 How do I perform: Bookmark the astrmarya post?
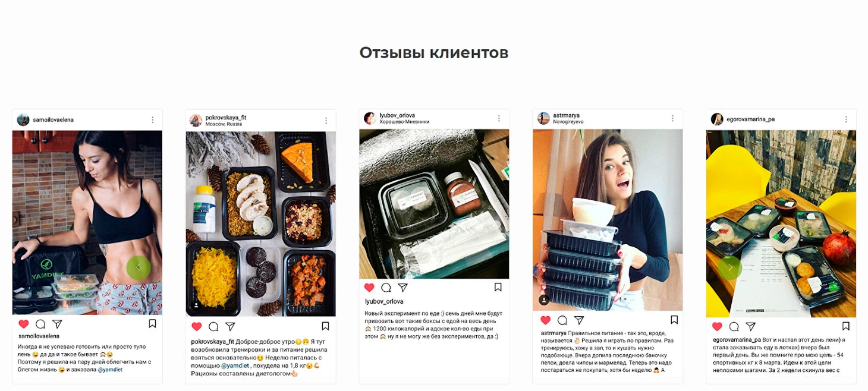[x=674, y=320]
